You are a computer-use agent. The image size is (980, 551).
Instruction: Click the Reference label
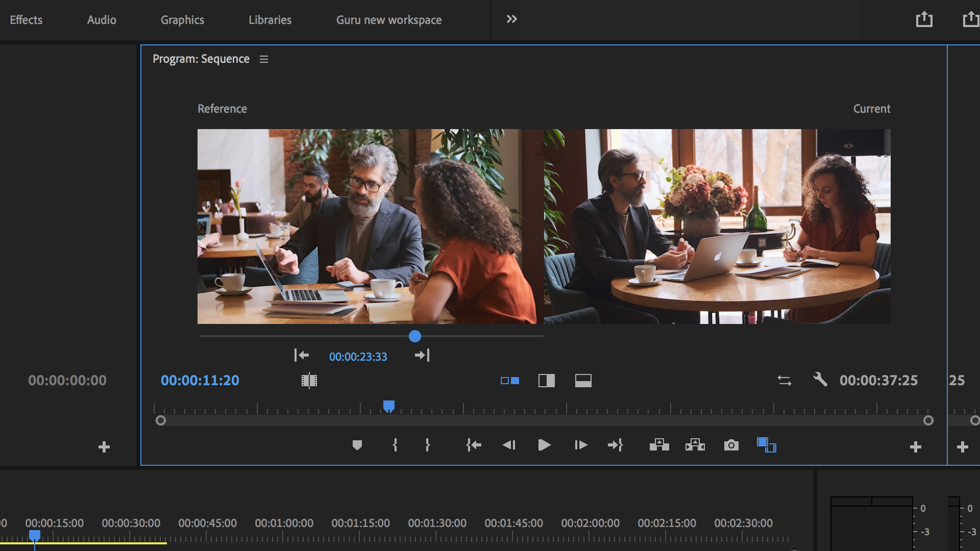coord(222,109)
